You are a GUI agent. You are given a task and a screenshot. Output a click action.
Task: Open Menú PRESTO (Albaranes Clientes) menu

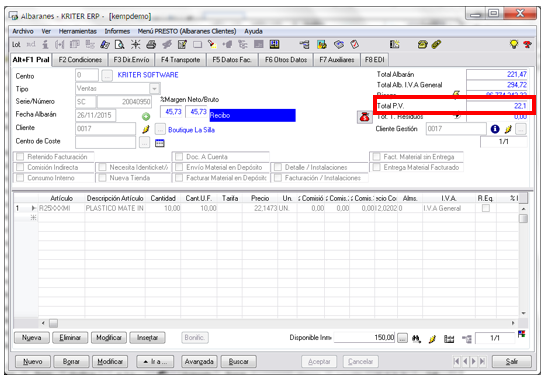point(187,31)
